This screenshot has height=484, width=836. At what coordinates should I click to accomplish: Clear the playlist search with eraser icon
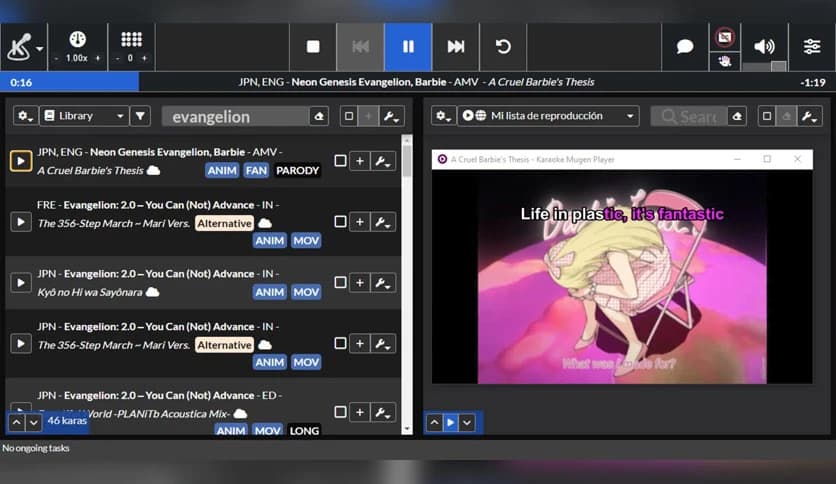point(737,116)
